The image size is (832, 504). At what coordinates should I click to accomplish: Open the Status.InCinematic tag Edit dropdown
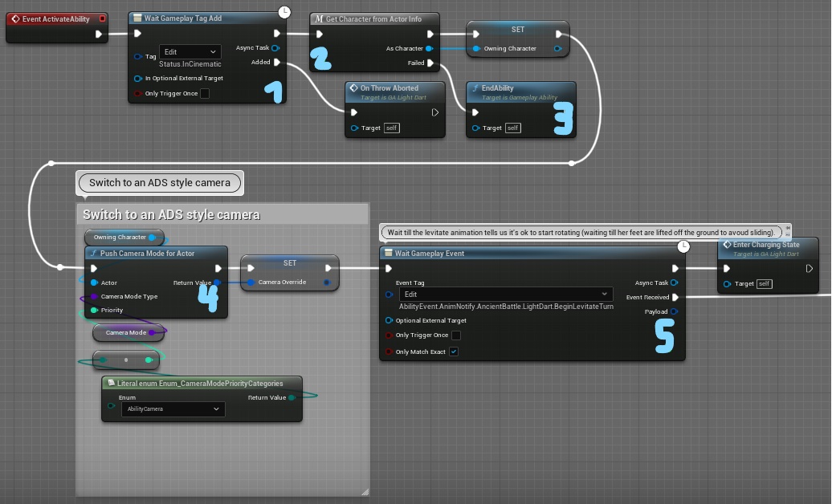click(190, 51)
